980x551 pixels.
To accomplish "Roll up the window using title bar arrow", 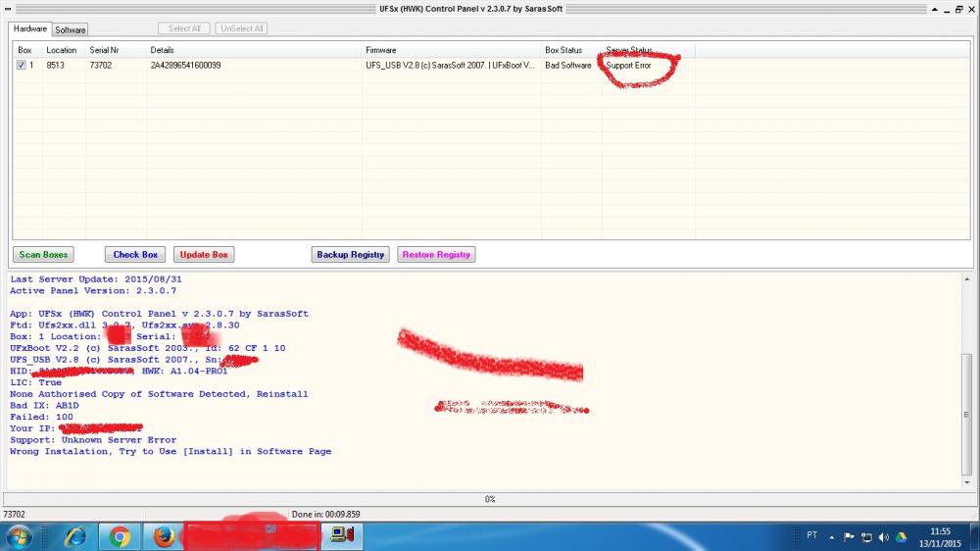I will tap(935, 9).
